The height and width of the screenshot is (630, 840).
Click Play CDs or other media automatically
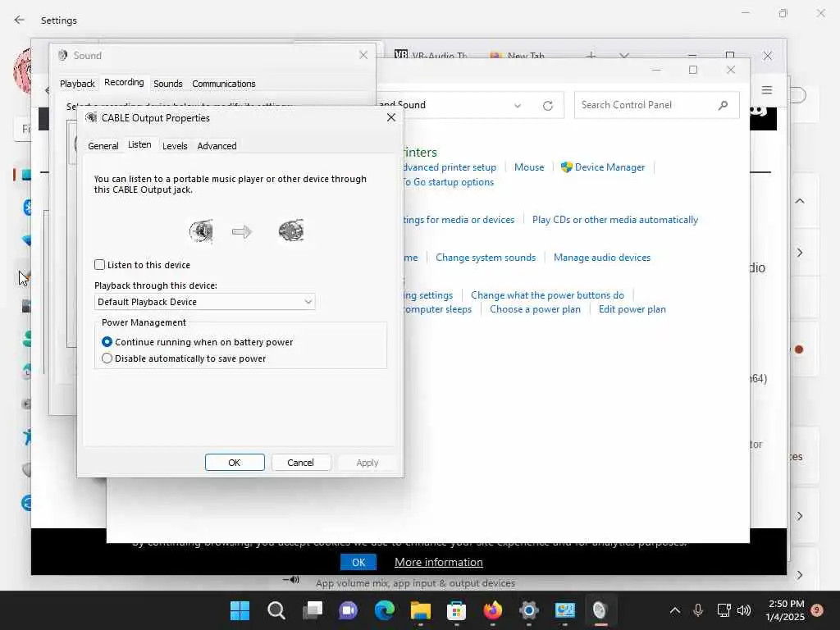(615, 220)
